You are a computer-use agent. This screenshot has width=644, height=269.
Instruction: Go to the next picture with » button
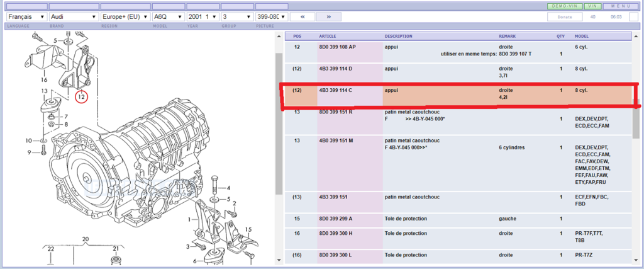tap(328, 16)
